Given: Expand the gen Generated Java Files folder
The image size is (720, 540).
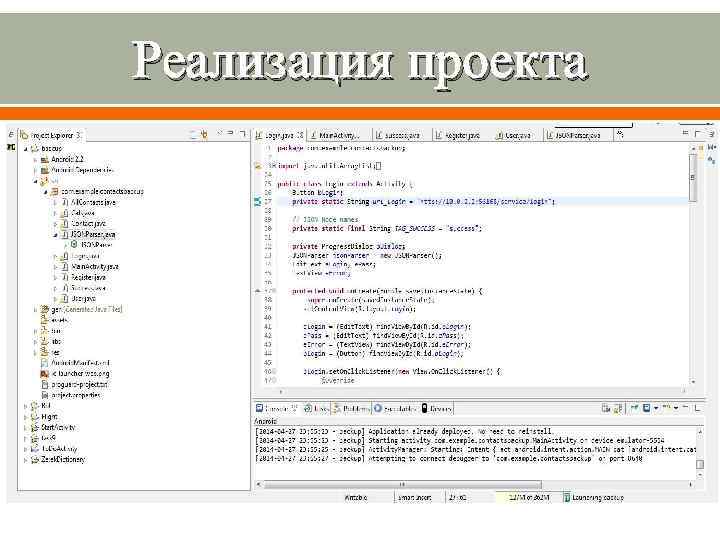Looking at the screenshot, I should (35, 309).
